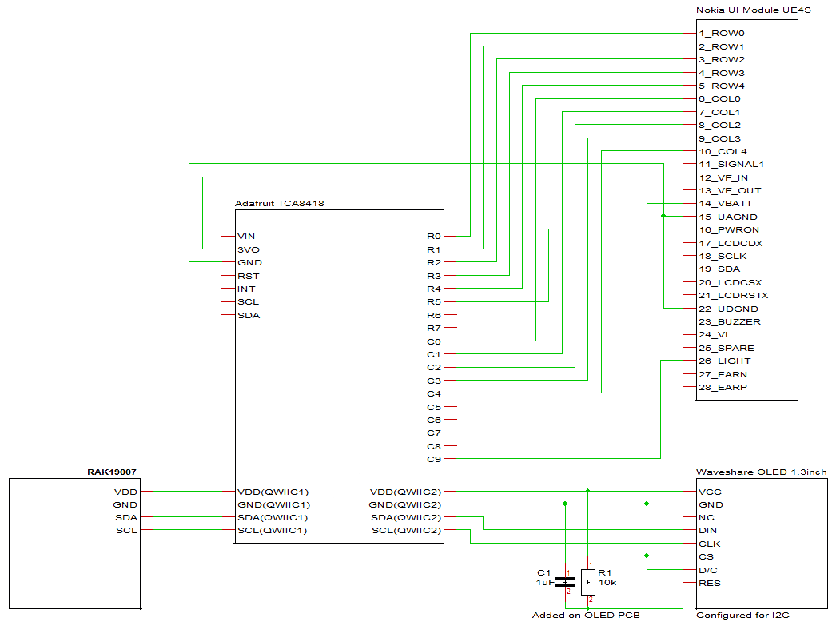840x626 pixels.
Task: Select SDA(QWIIC1) pin label
Action: pos(273,518)
